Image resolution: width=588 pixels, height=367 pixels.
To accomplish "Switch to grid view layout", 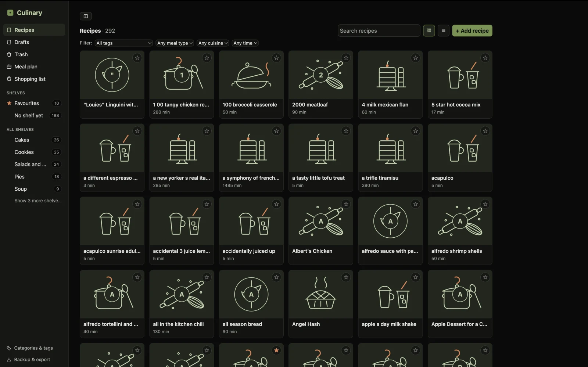I will pos(429,30).
